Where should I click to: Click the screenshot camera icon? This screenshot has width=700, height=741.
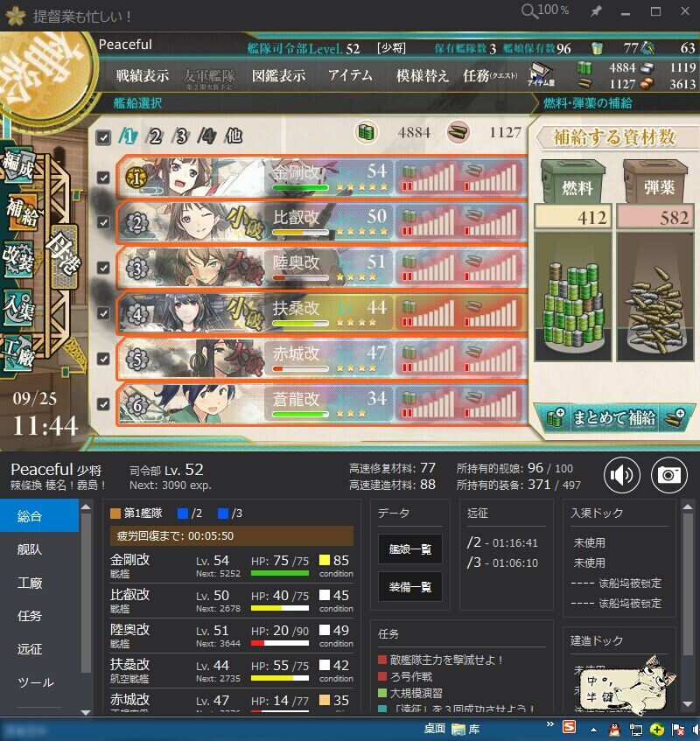(x=668, y=474)
